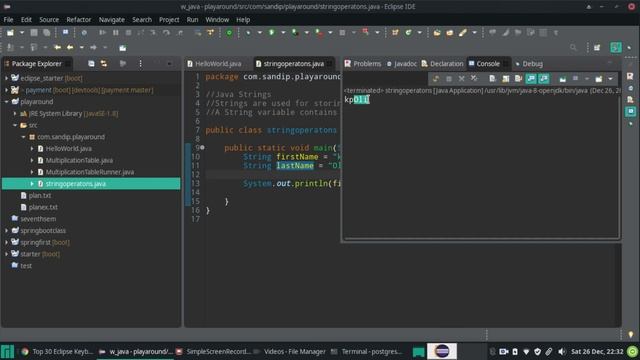Open the Source menu
This screenshot has height=360, width=640.
(x=49, y=20)
